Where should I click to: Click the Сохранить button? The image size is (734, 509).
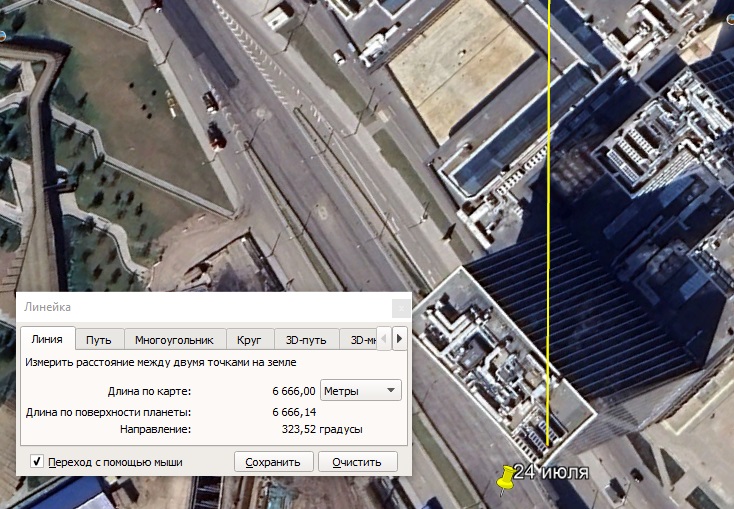pos(273,462)
